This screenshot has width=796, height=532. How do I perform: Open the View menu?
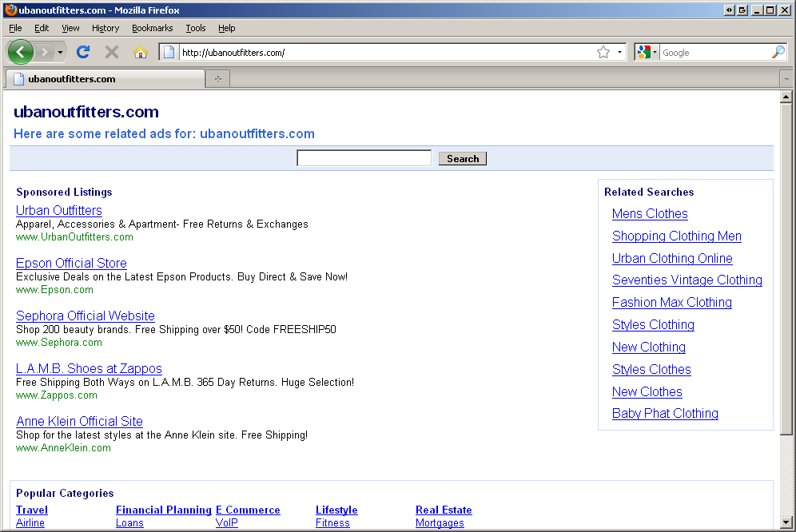tap(70, 28)
